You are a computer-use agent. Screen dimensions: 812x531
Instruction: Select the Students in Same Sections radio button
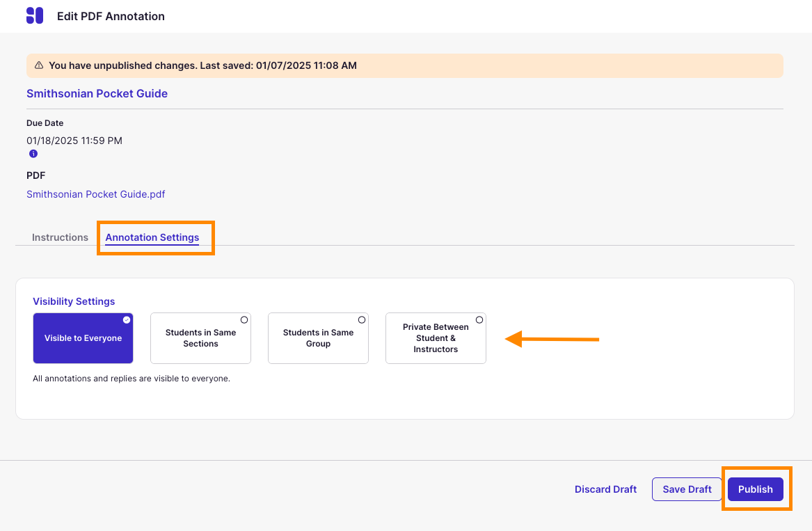(244, 319)
